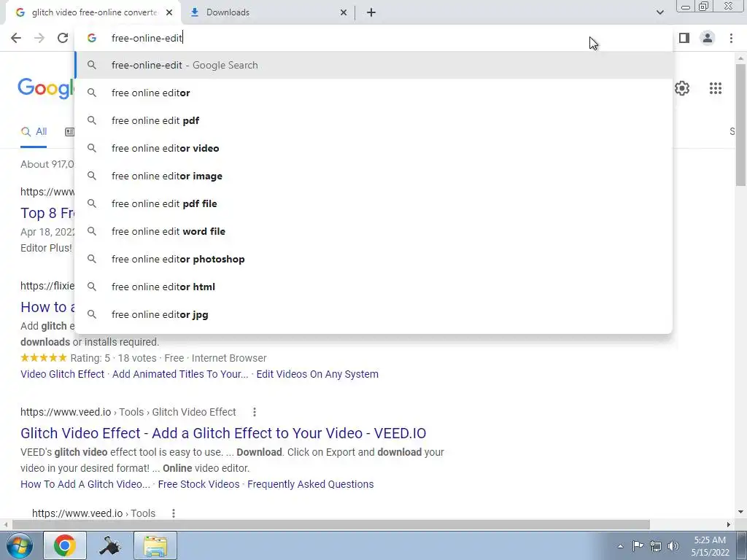Screen dimensions: 747x560
Task: Open Action Center flag tray icon
Action: [x=638, y=545]
